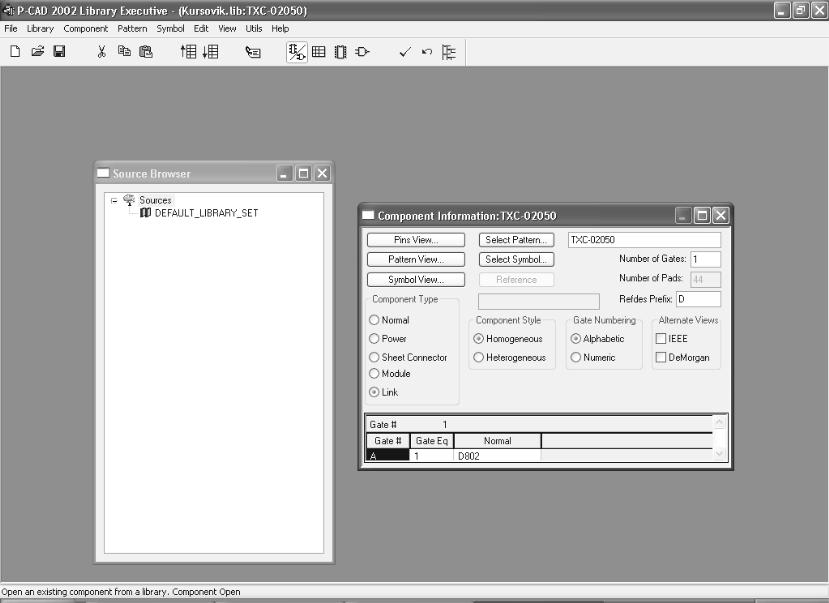Open the File menu
Screen dimensions: 829x603
[x=11, y=29]
